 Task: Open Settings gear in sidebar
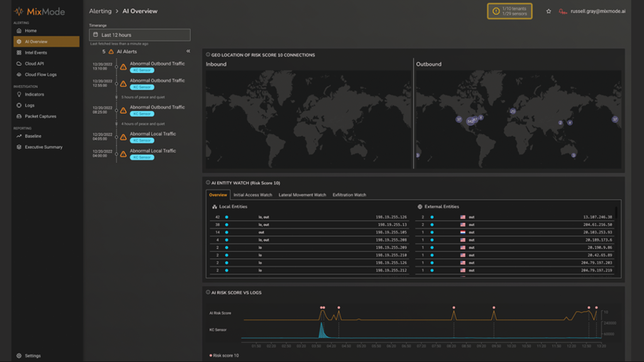point(19,356)
